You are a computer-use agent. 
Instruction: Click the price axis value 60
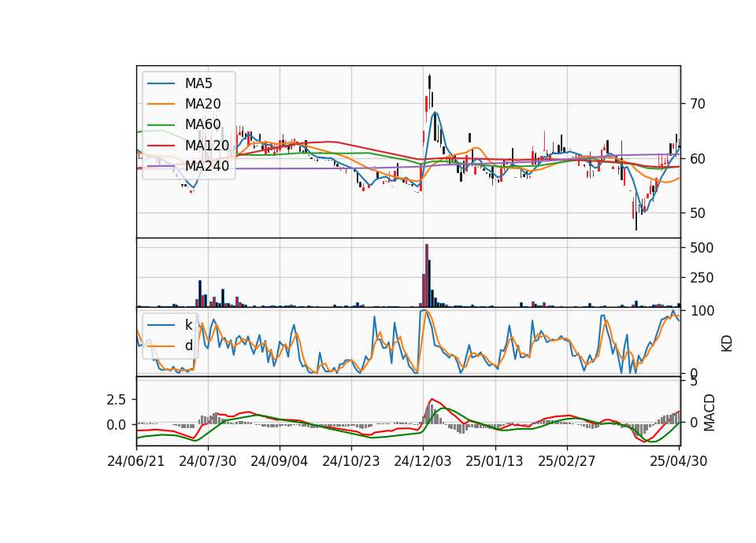698,158
